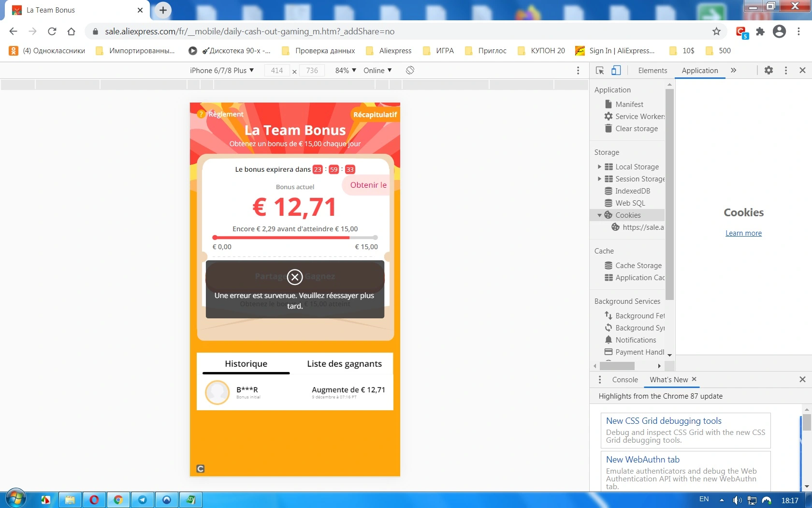Open DevTools settings gear
The width and height of the screenshot is (812, 508).
(x=768, y=70)
